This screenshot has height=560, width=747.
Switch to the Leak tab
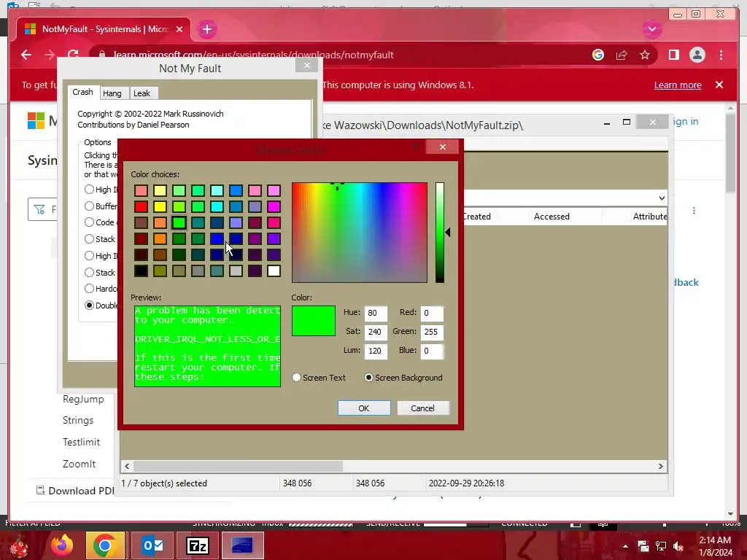[x=142, y=93]
